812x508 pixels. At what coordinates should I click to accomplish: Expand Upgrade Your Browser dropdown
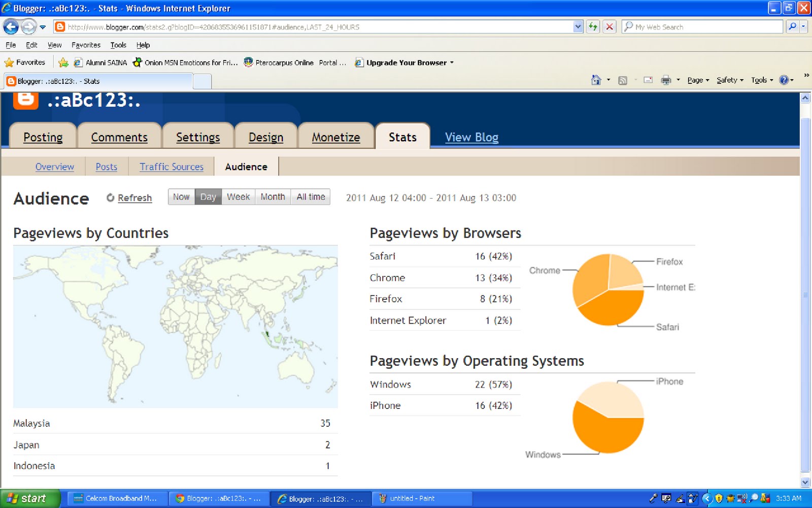(451, 63)
